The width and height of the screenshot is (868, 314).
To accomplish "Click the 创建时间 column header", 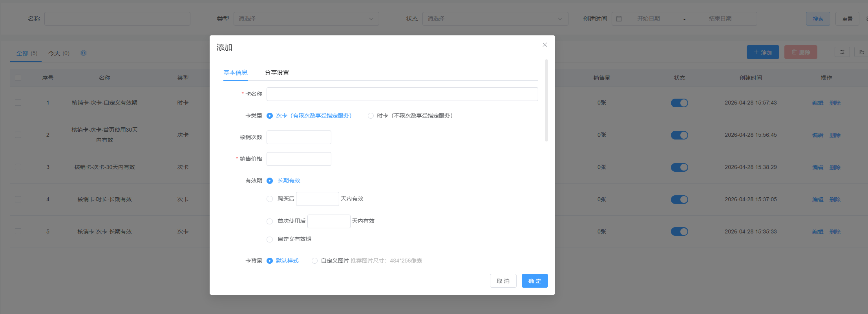I will coord(751,78).
